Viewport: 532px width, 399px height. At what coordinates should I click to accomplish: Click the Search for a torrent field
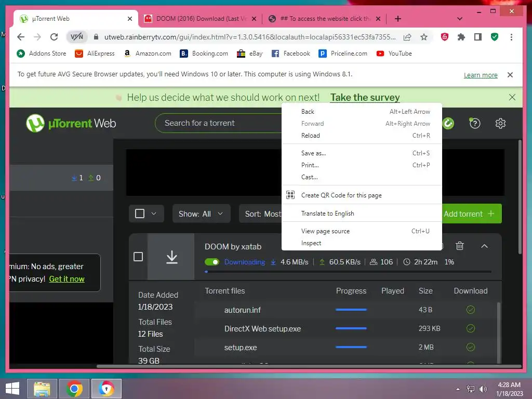(x=219, y=123)
